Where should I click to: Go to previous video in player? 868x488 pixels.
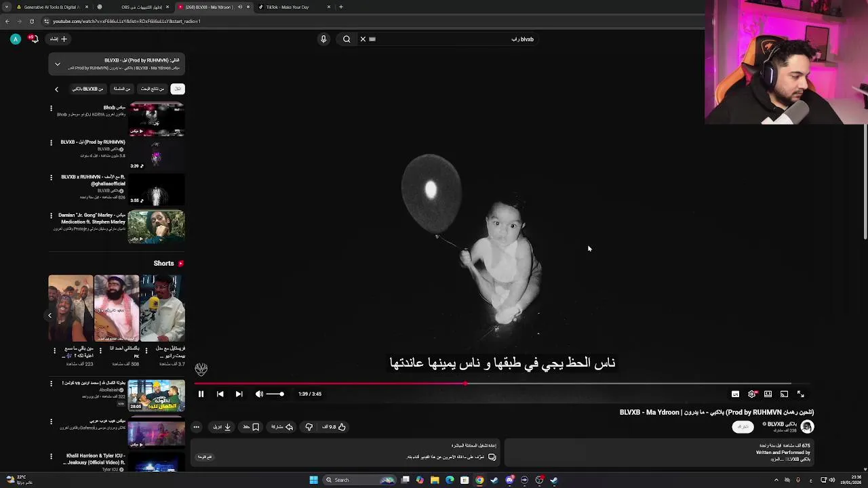220,394
